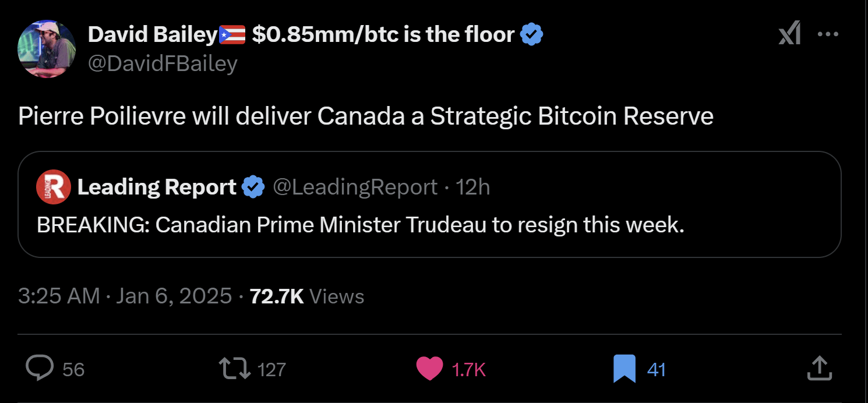The height and width of the screenshot is (403, 868).
Task: Click David Bailey's profile avatar
Action: pos(47,49)
